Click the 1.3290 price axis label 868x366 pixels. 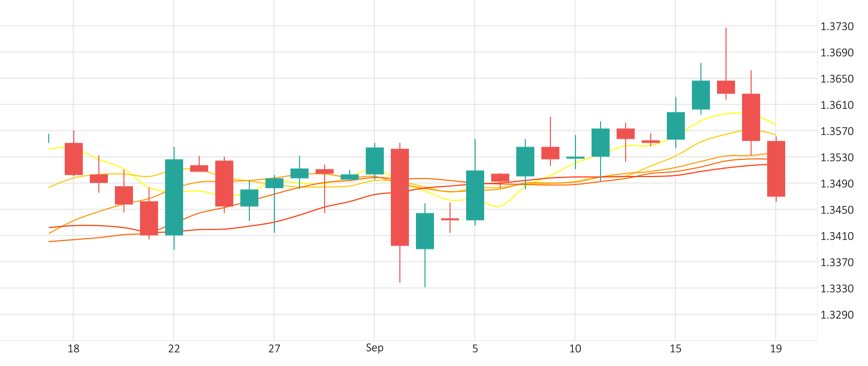(836, 315)
